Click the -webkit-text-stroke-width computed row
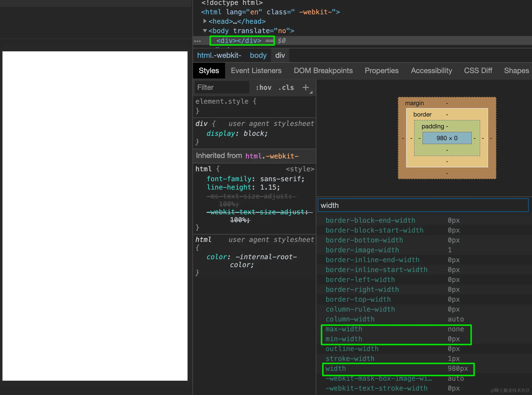The width and height of the screenshot is (532, 395). (x=424, y=388)
